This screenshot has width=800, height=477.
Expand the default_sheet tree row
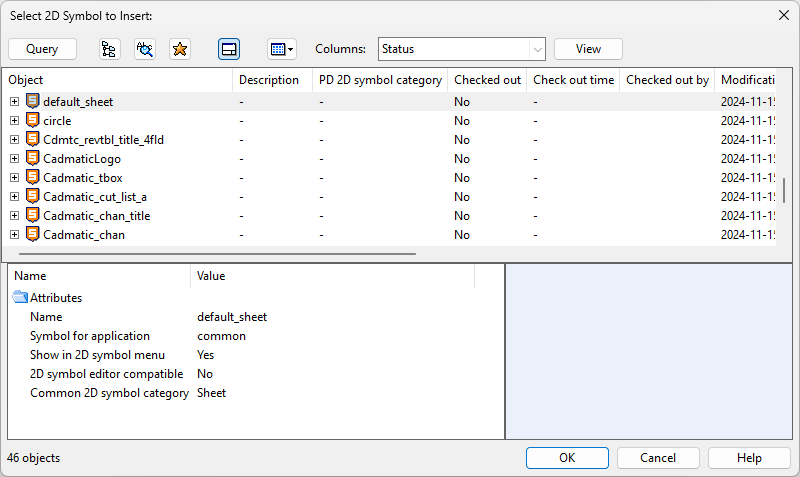click(14, 102)
